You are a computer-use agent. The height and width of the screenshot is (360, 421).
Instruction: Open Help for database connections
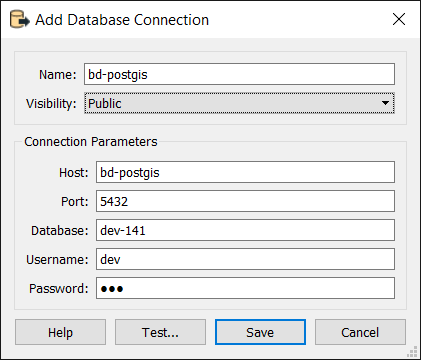point(60,332)
